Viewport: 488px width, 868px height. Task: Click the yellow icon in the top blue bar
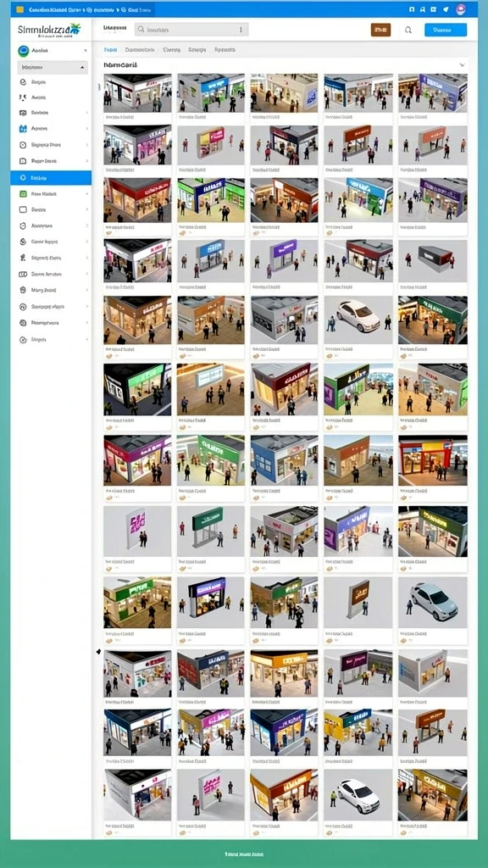pyautogui.click(x=20, y=9)
